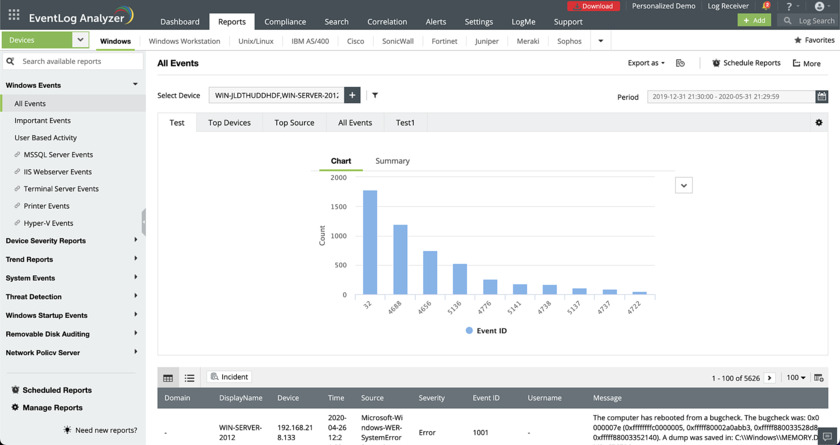Switch to list view icon
The image size is (840, 445).
tap(189, 378)
